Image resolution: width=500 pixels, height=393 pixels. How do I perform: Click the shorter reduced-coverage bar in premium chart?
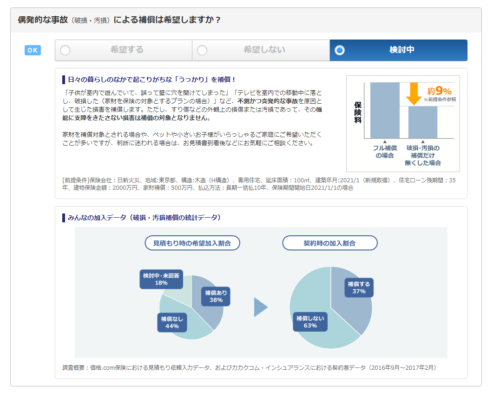point(423,122)
